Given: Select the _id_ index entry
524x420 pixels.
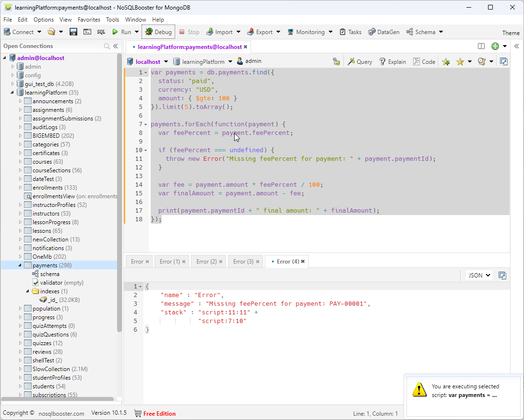Looking at the screenshot, I should (x=60, y=300).
